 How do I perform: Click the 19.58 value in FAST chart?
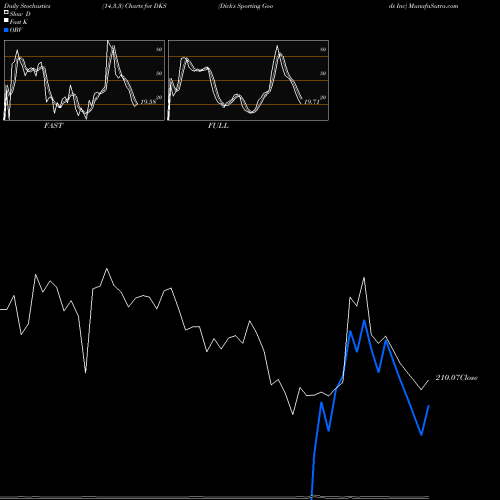(x=148, y=102)
